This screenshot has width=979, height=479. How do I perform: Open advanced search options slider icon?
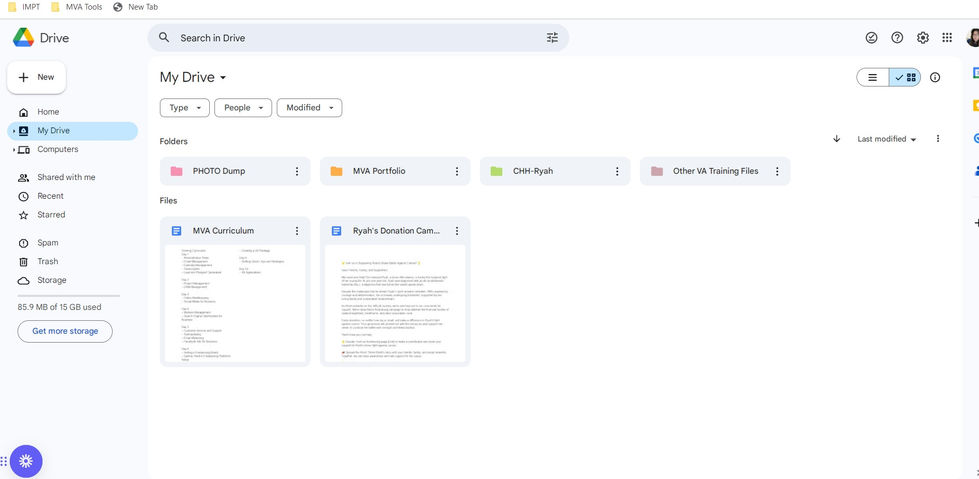[552, 37]
